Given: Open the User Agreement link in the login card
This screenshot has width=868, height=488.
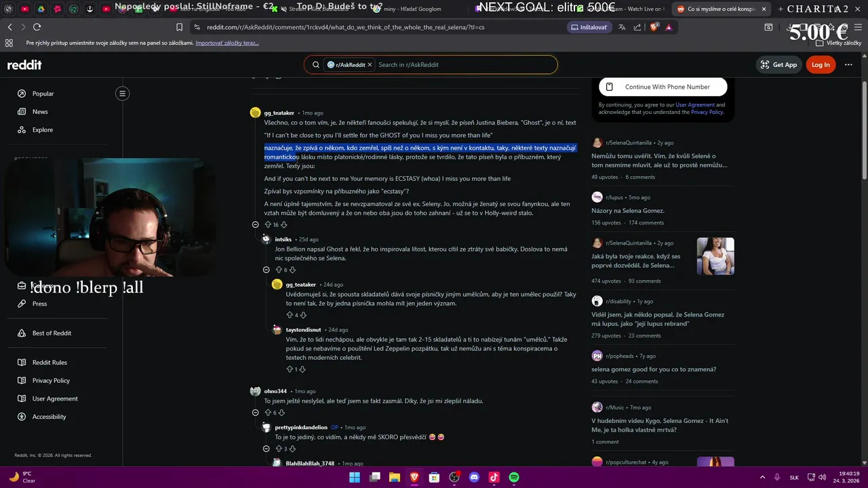Looking at the screenshot, I should coord(694,105).
